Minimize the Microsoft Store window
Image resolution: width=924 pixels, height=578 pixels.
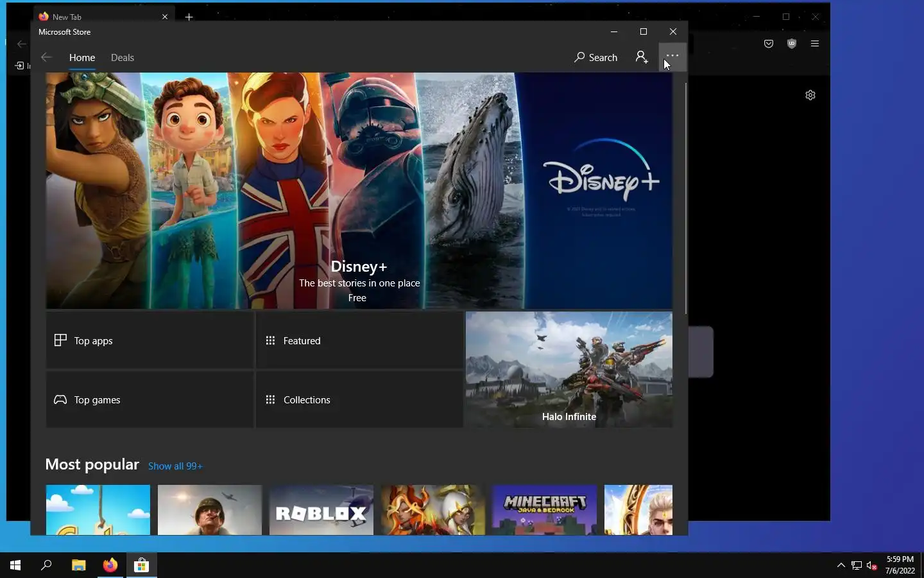pyautogui.click(x=614, y=31)
